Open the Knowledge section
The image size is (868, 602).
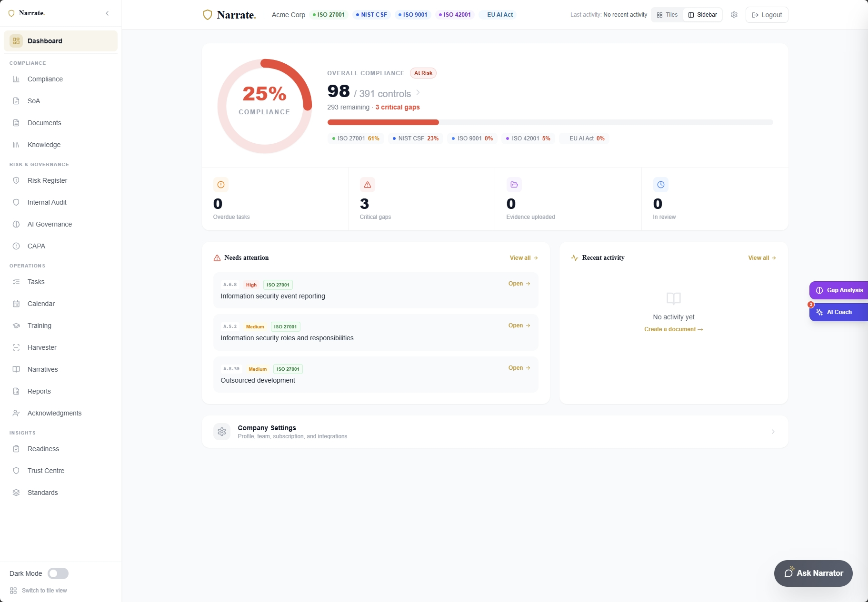tap(43, 145)
